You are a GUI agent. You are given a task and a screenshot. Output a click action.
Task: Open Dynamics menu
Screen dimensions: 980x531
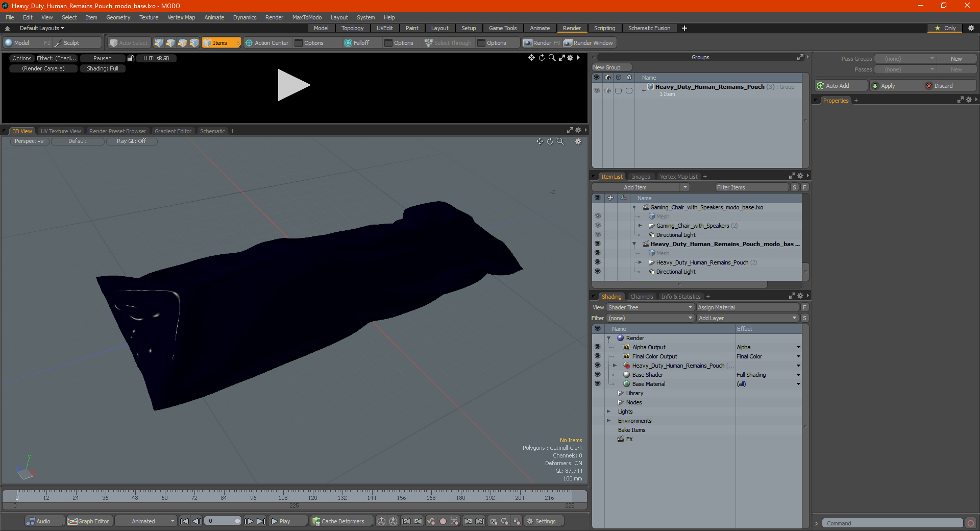244,17
